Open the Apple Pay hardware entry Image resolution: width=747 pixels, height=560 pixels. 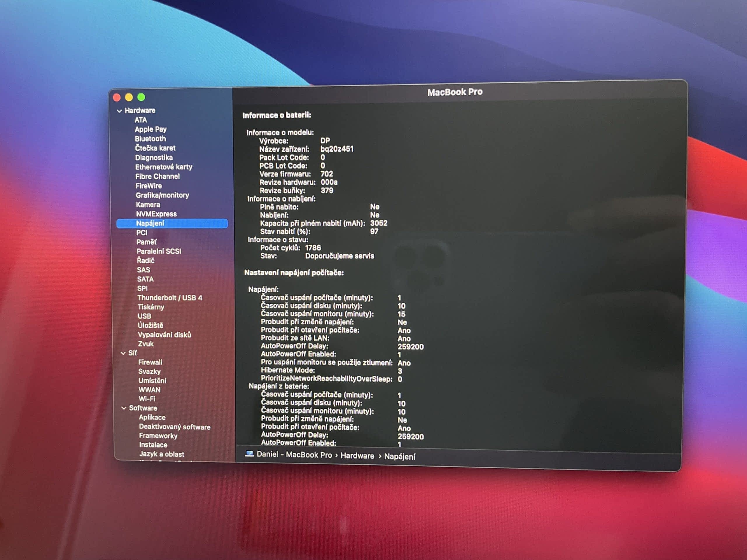coord(151,129)
